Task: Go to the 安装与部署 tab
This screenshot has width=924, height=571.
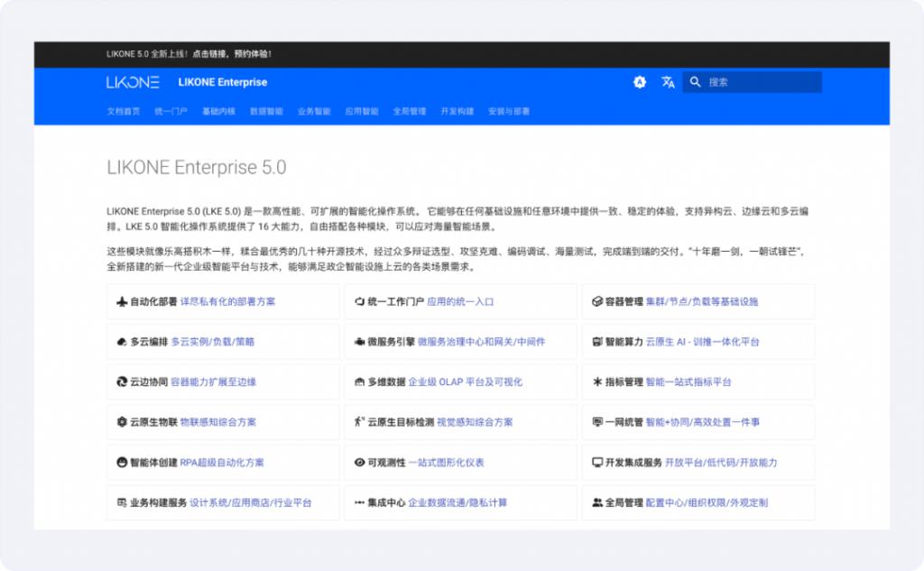Action: click(509, 111)
